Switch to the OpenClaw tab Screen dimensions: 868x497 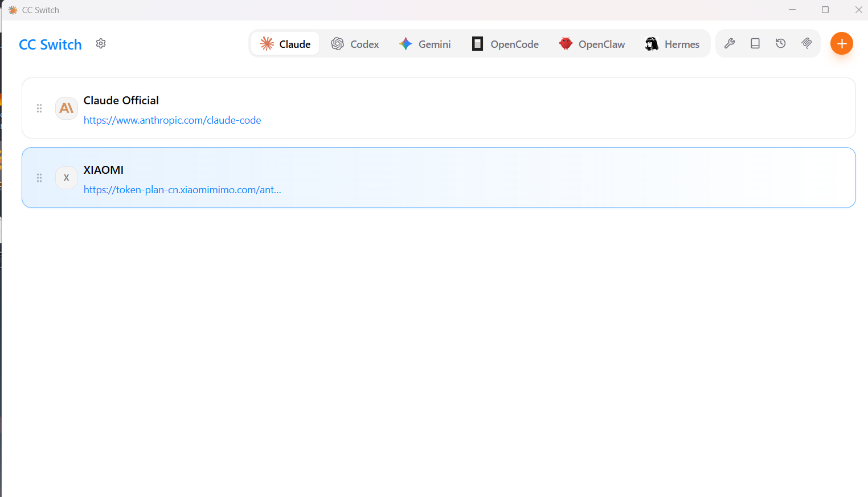pos(592,44)
